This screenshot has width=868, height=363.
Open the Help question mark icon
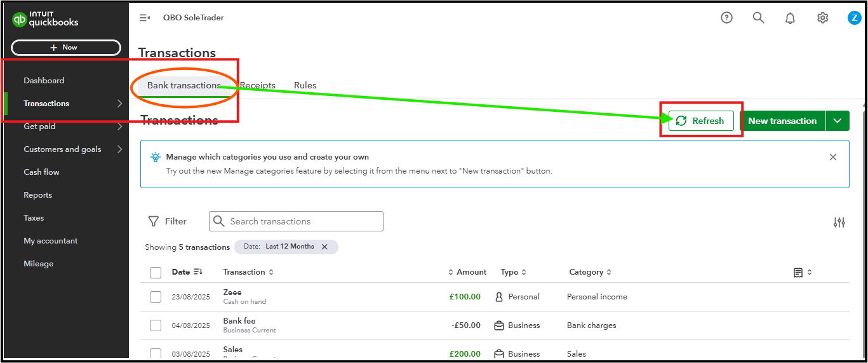pos(726,18)
